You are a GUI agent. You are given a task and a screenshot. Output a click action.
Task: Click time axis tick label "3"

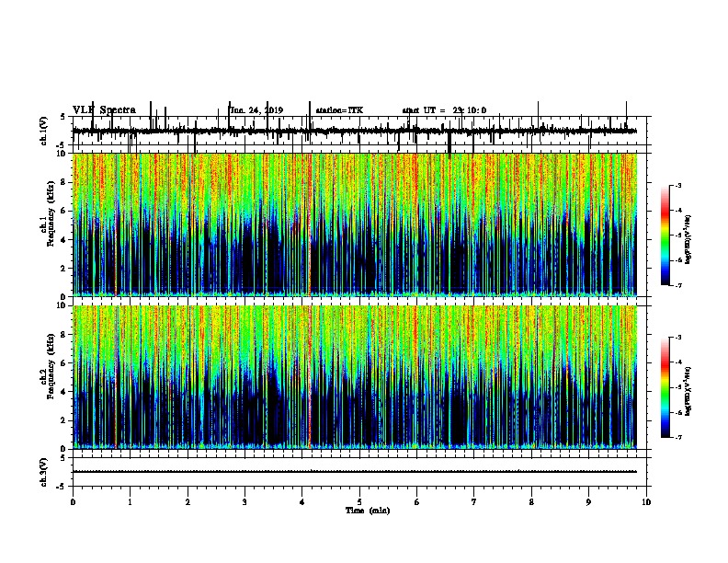(245, 501)
